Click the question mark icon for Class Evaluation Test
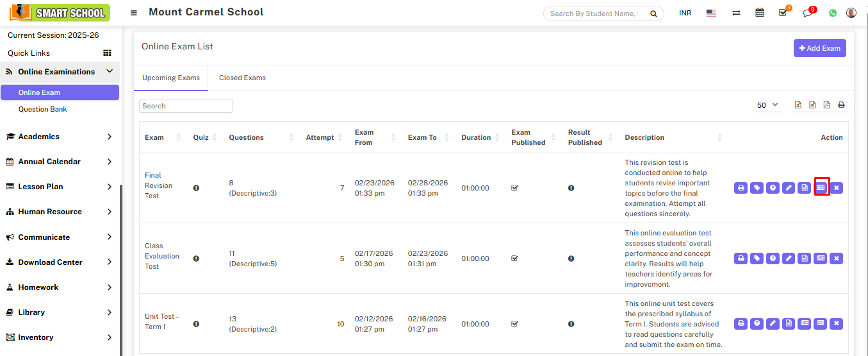Screen dimensions: 868x356 (x=773, y=259)
